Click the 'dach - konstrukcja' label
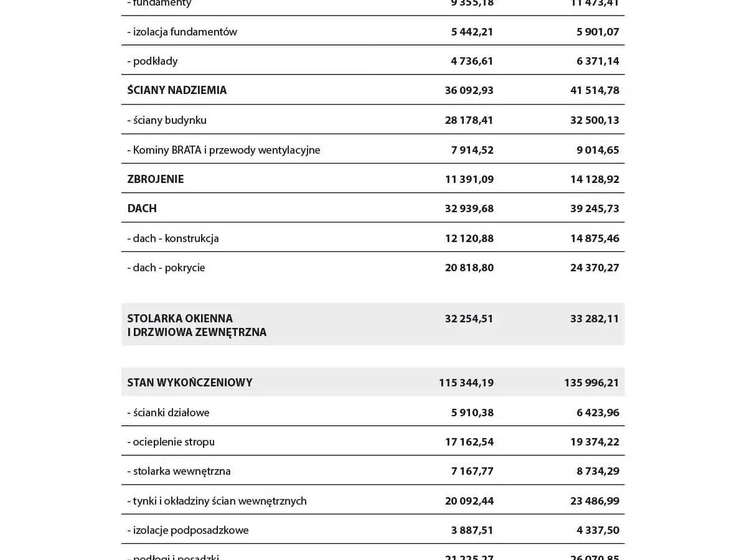 click(x=173, y=238)
